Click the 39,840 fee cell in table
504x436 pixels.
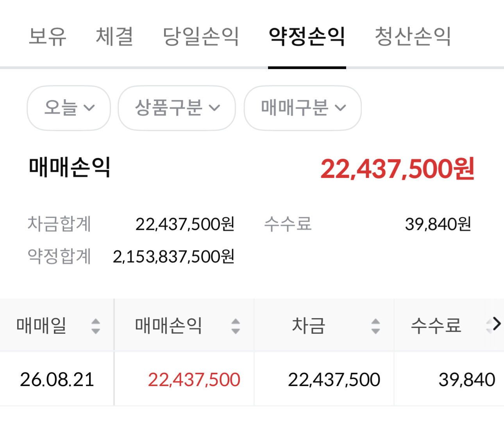pyautogui.click(x=467, y=379)
